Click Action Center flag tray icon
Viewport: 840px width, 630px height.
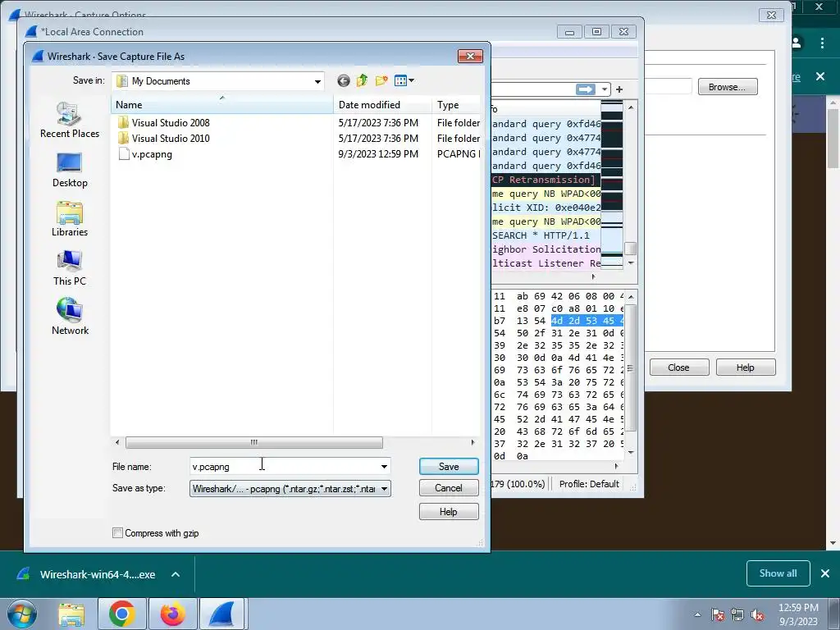(x=719, y=614)
